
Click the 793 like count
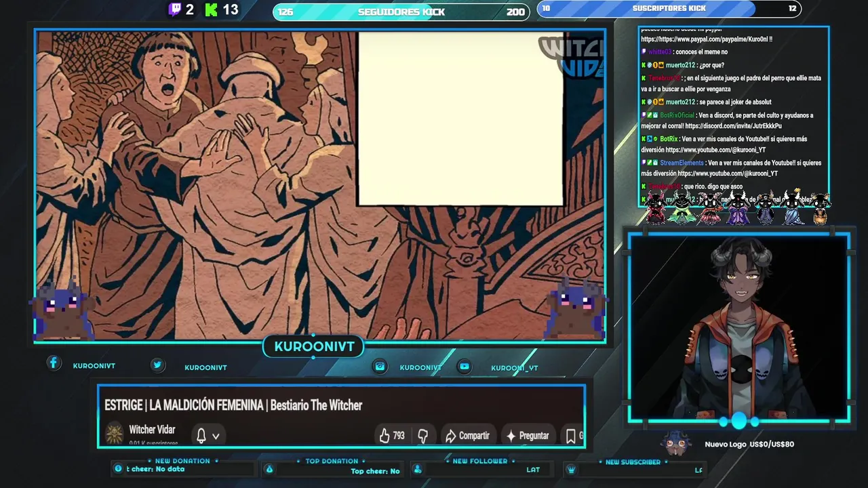pyautogui.click(x=399, y=436)
